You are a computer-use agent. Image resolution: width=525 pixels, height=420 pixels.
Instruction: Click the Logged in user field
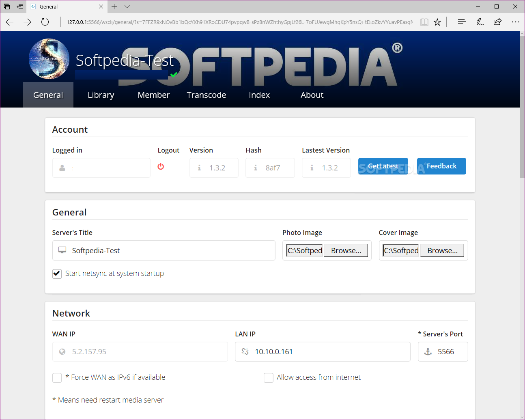tap(101, 168)
